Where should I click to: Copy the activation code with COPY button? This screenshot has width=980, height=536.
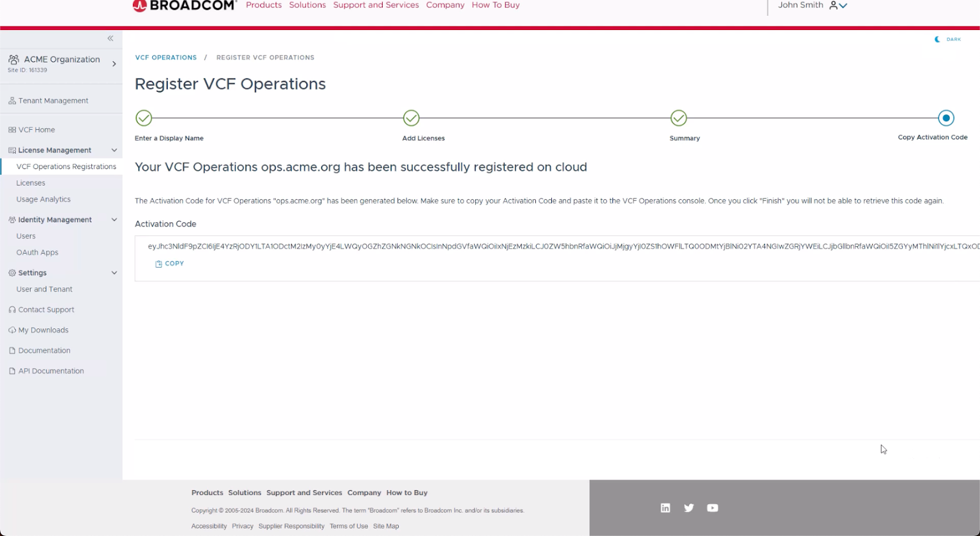170,263
